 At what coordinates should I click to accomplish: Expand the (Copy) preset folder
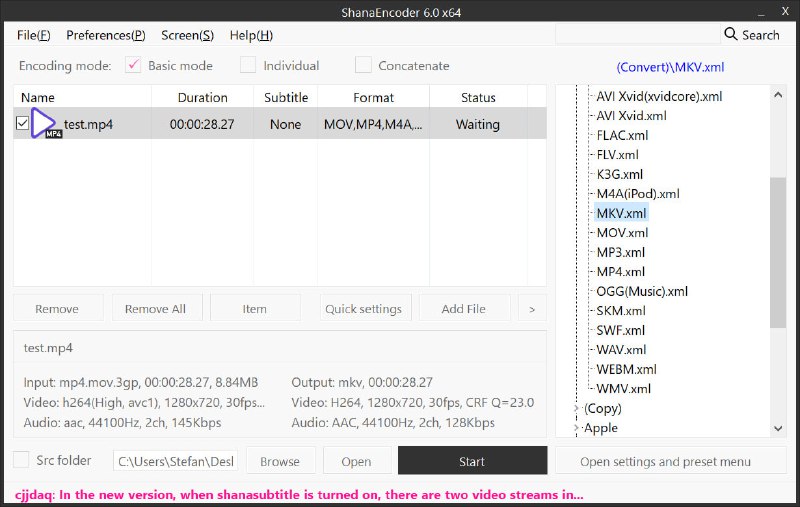[576, 409]
